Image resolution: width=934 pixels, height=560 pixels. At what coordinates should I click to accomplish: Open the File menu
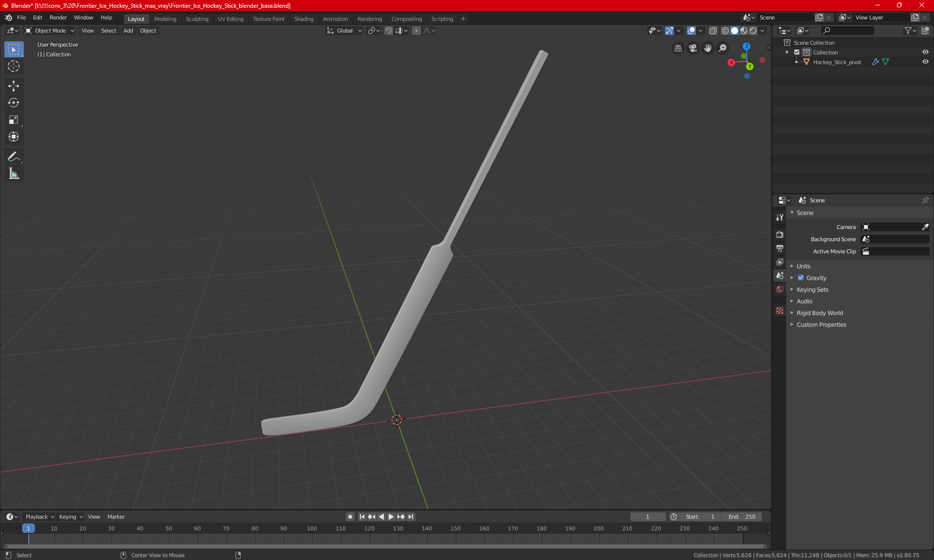pyautogui.click(x=21, y=17)
